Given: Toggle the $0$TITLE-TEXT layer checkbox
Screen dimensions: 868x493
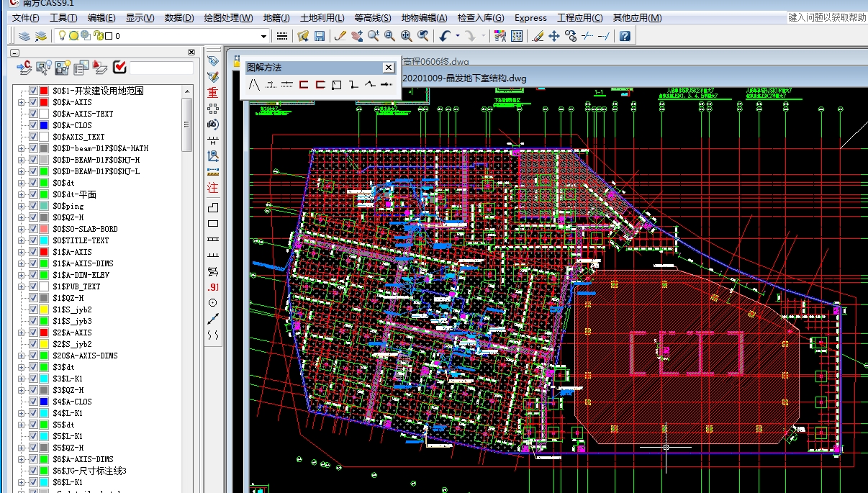Looking at the screenshot, I should pos(33,240).
